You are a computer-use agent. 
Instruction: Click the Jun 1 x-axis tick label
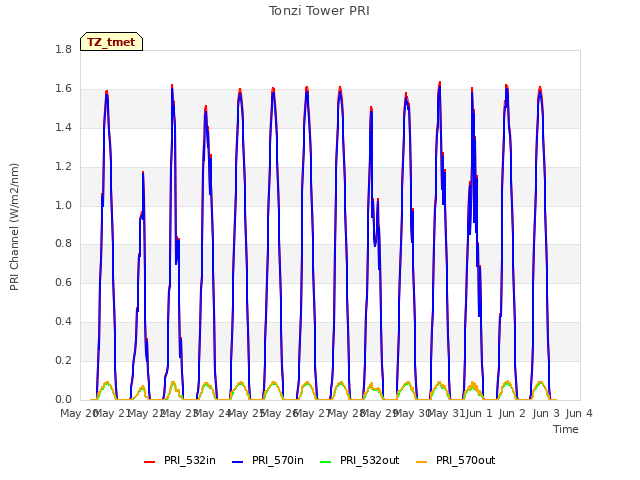coord(479,413)
